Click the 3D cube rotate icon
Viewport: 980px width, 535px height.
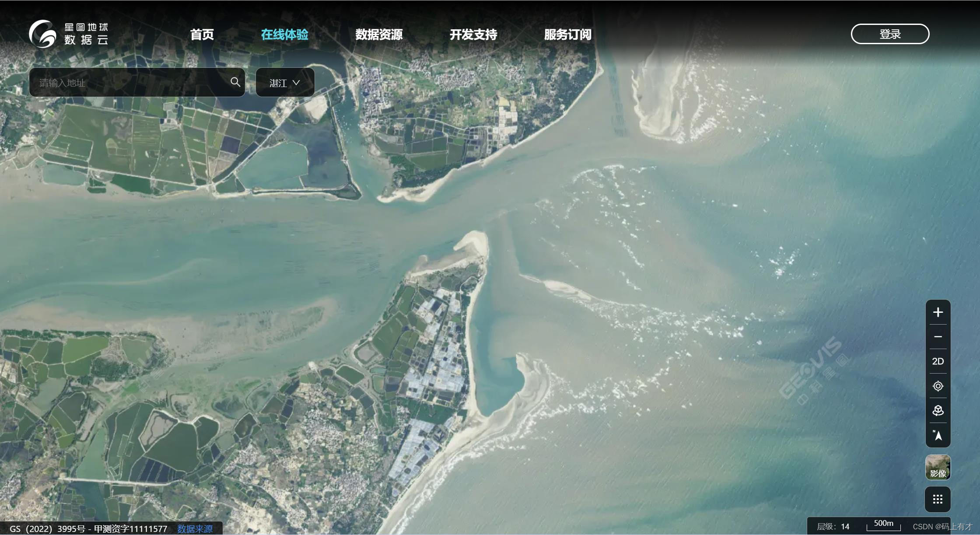click(x=938, y=410)
